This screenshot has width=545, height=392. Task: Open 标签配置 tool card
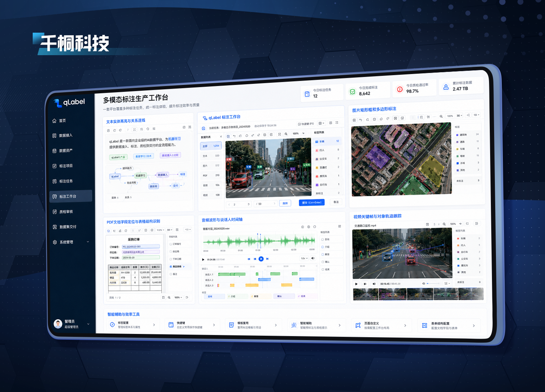click(133, 325)
